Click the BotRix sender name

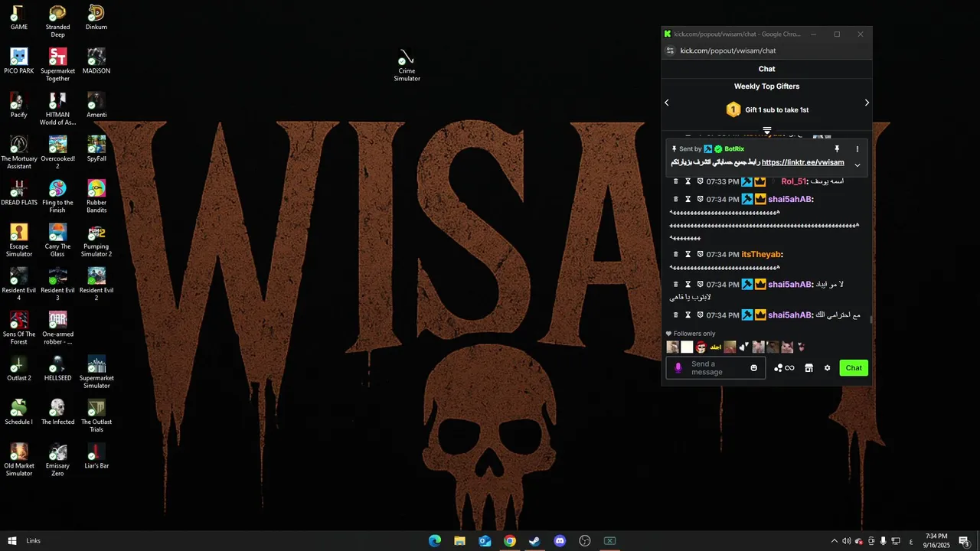[734, 149]
